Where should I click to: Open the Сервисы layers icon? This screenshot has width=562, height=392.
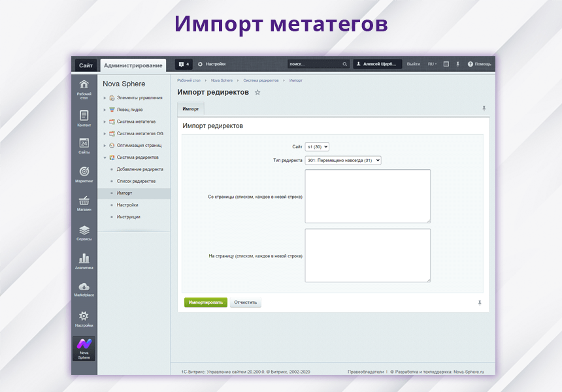pos(84,231)
